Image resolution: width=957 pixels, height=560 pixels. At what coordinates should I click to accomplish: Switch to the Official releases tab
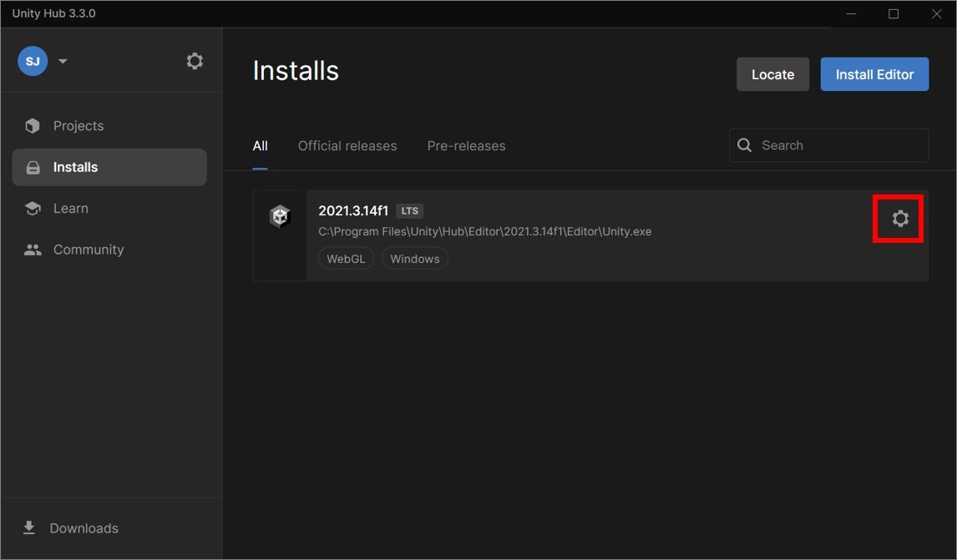(x=347, y=146)
